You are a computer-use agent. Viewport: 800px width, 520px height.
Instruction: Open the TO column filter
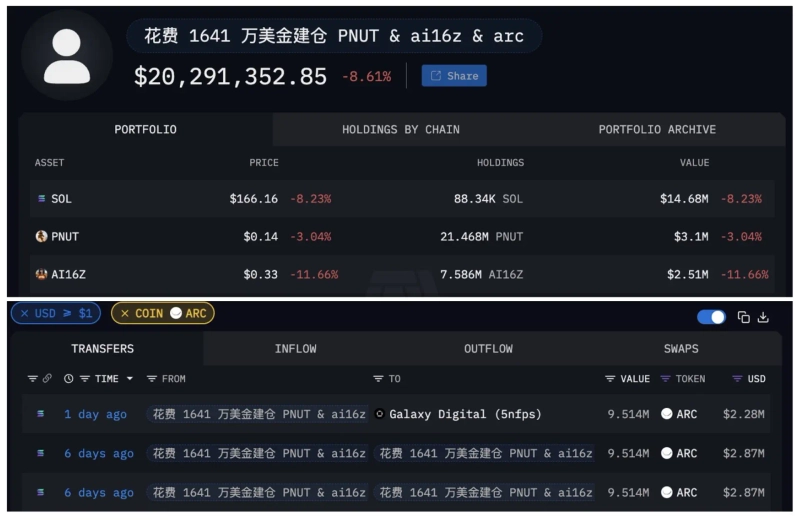[378, 379]
